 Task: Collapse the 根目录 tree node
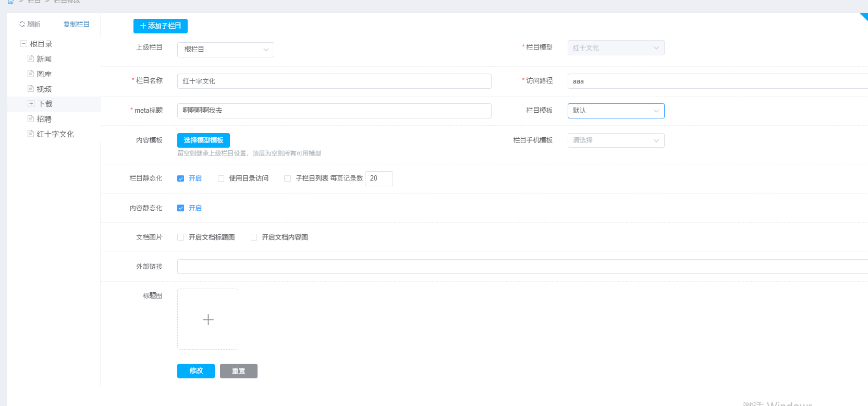click(x=23, y=44)
